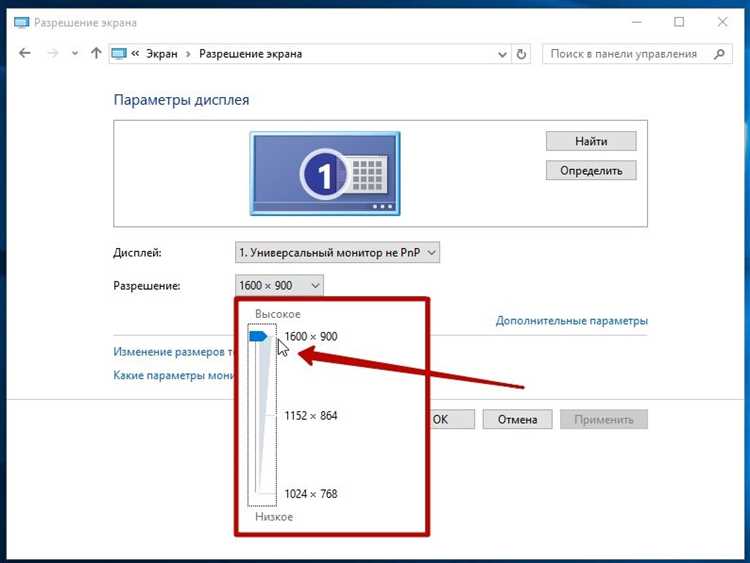Screen dimensions: 750x563
Task: Go up one level with up arrow
Action: pos(96,53)
